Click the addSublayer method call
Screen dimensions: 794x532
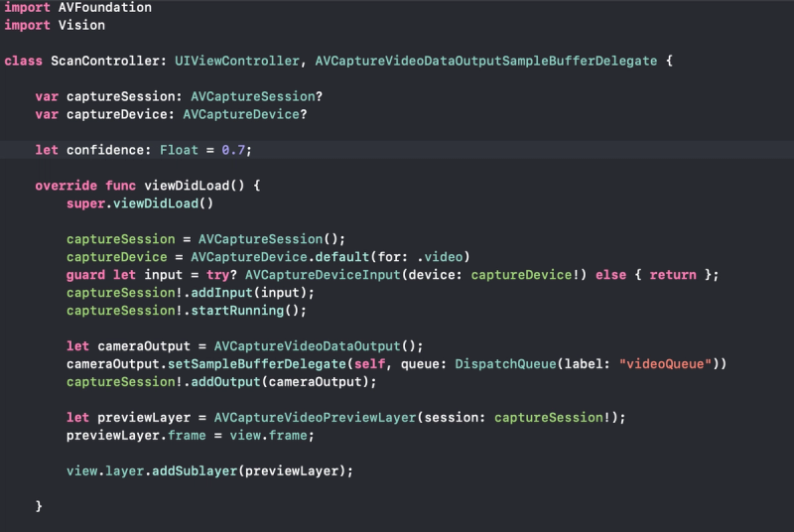pos(195,471)
